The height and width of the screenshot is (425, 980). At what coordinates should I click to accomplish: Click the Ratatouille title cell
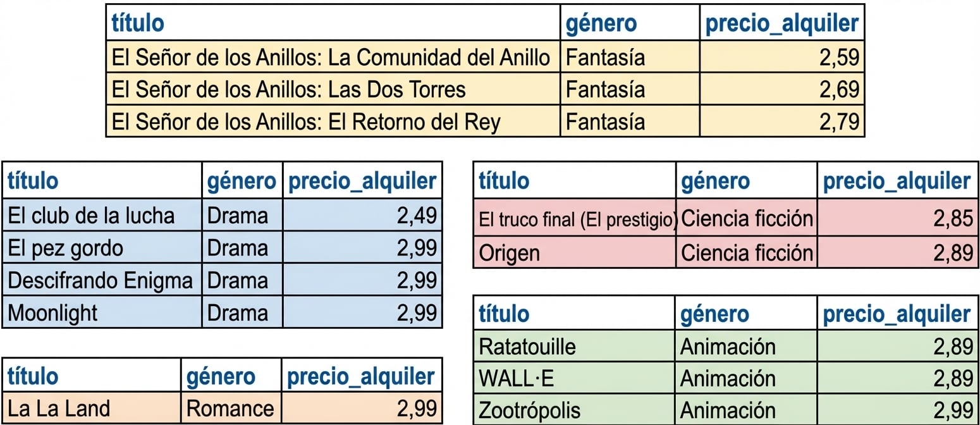point(575,346)
